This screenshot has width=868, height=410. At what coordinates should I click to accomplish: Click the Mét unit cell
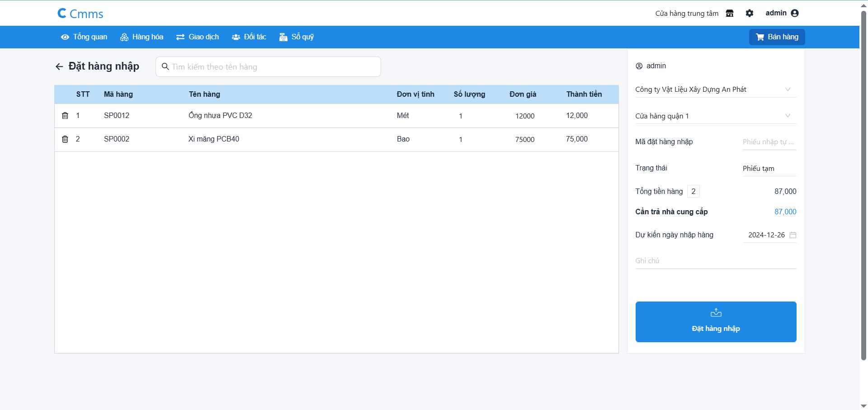tap(403, 116)
